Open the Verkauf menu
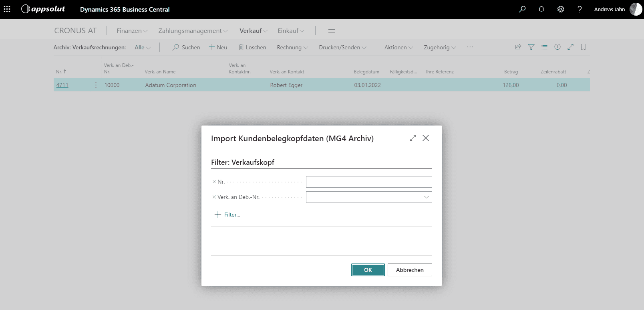 253,31
